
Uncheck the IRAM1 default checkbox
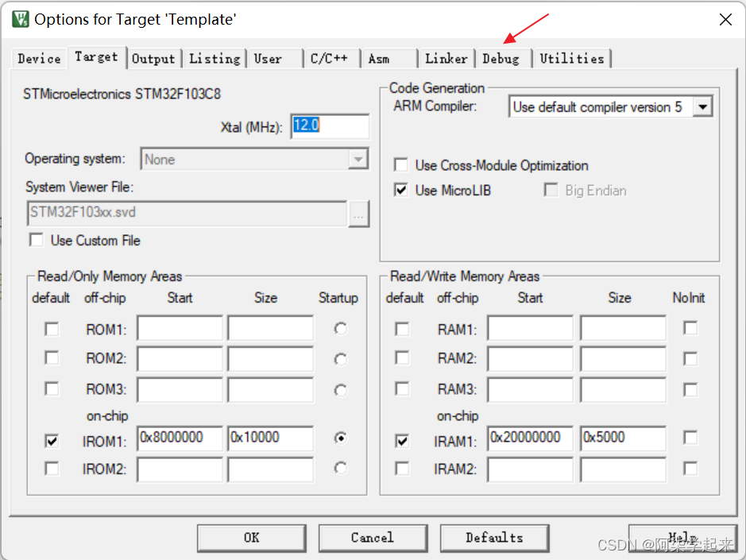(x=402, y=441)
